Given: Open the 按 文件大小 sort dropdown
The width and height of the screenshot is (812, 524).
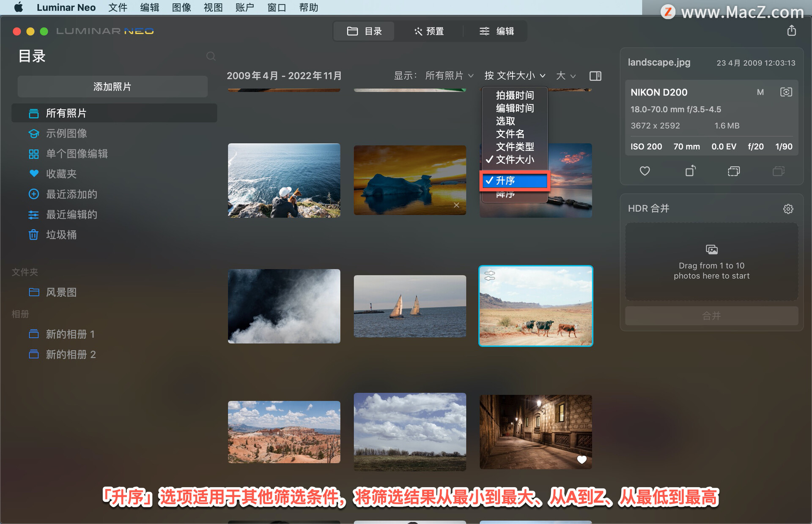Looking at the screenshot, I should pyautogui.click(x=515, y=76).
